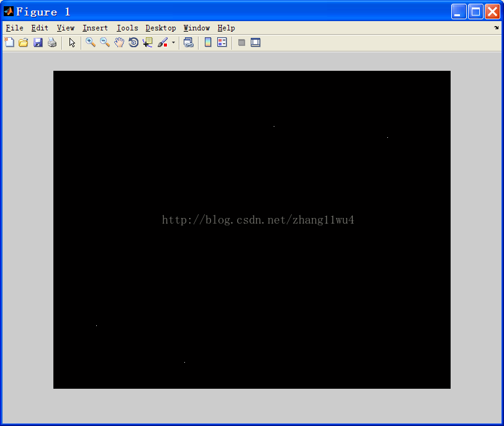Click the Hide Plot Tools icon
The width and height of the screenshot is (504, 426).
(241, 42)
